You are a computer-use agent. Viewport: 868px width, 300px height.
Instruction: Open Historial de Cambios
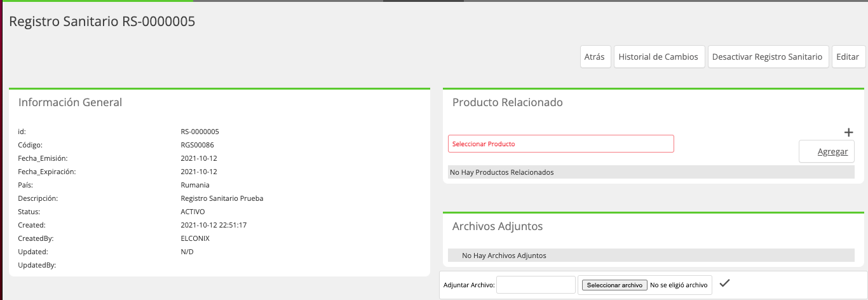658,57
